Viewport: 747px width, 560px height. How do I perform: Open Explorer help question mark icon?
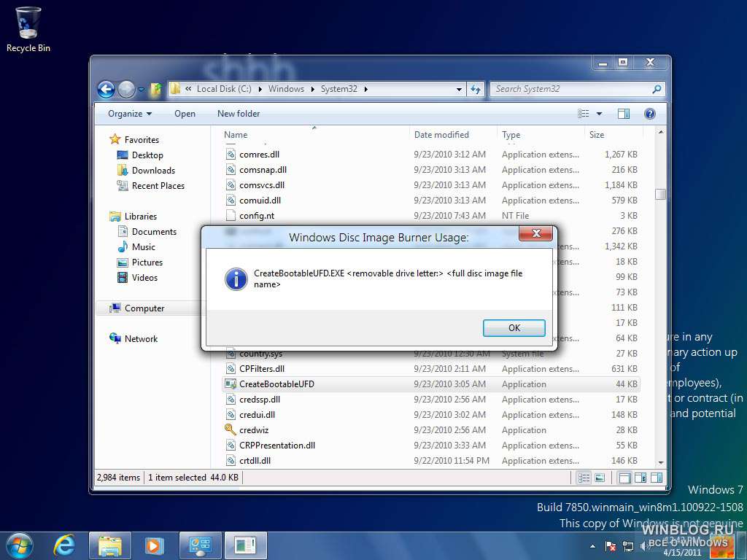click(650, 113)
